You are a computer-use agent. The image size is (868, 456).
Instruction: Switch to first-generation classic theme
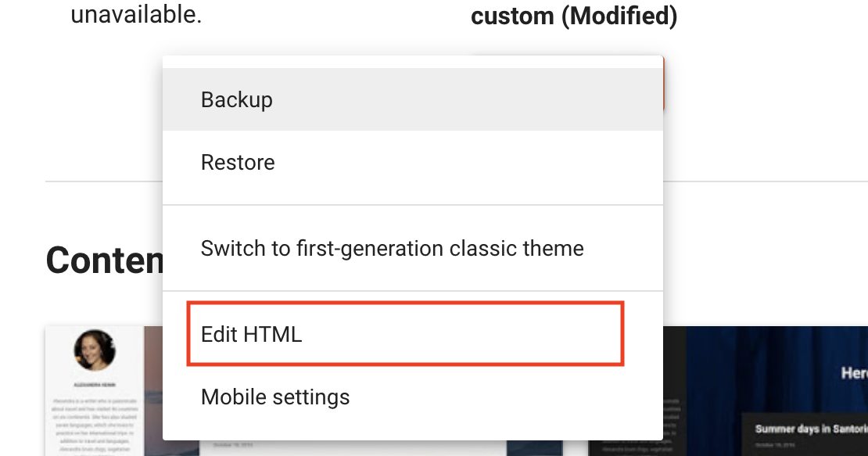coord(392,248)
